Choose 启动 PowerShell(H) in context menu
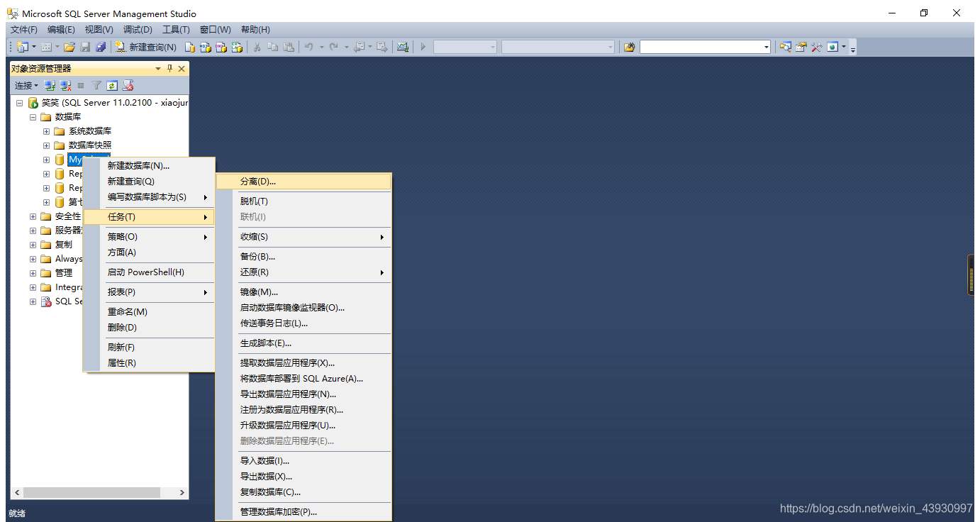 [149, 272]
